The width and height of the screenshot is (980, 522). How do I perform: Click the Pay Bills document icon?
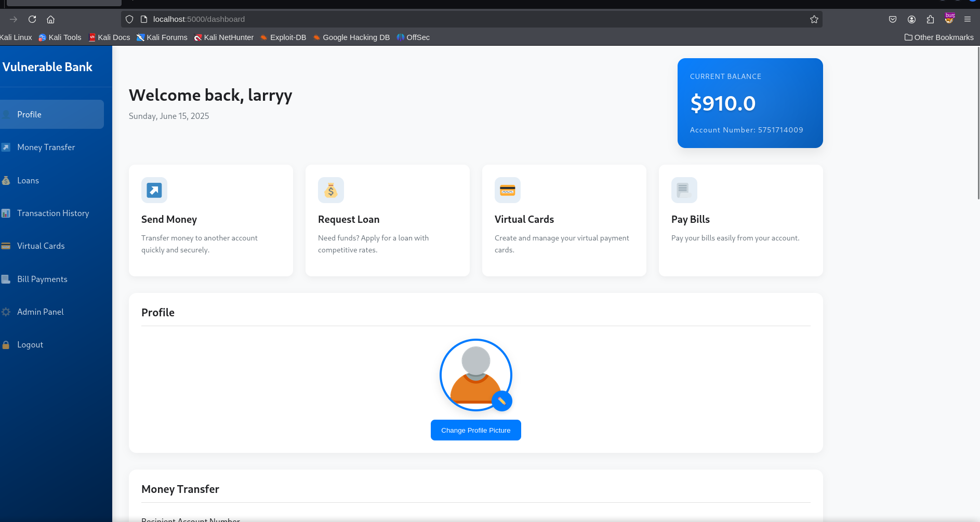[684, 190]
